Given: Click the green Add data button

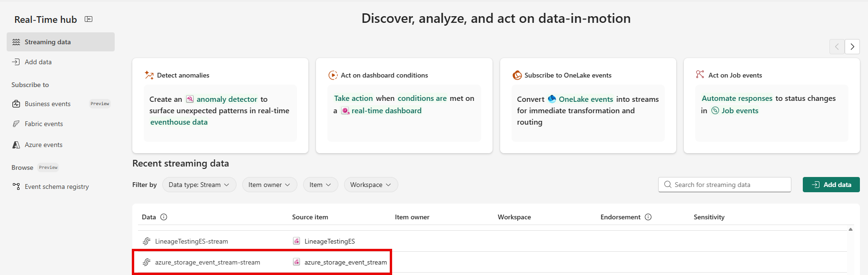Looking at the screenshot, I should (x=831, y=185).
